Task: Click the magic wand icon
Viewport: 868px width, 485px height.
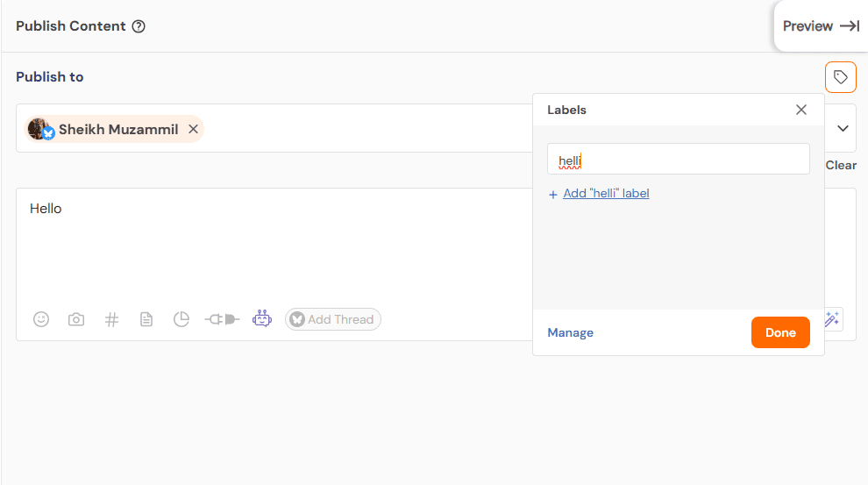Action: [x=832, y=319]
